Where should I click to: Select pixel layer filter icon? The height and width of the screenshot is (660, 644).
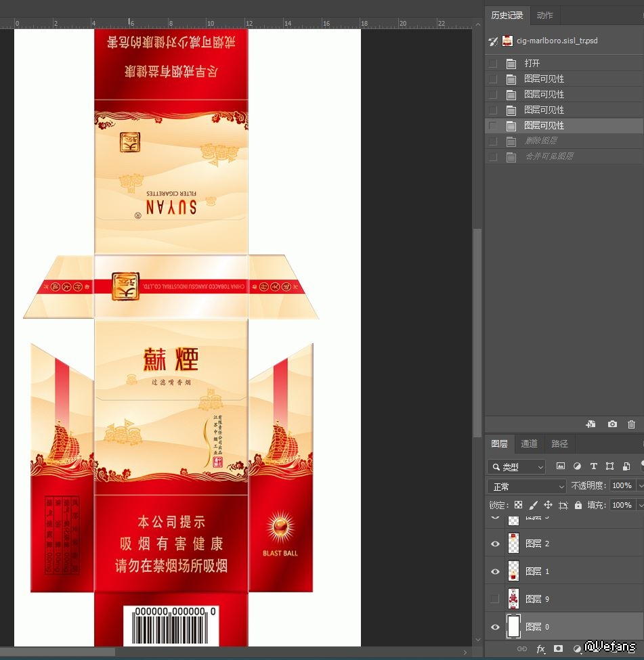coord(560,466)
